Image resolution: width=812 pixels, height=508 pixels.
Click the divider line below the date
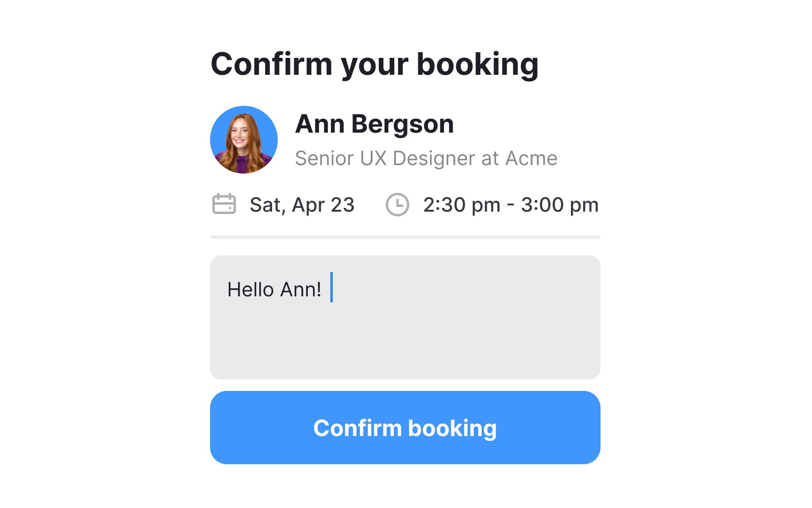tap(405, 237)
